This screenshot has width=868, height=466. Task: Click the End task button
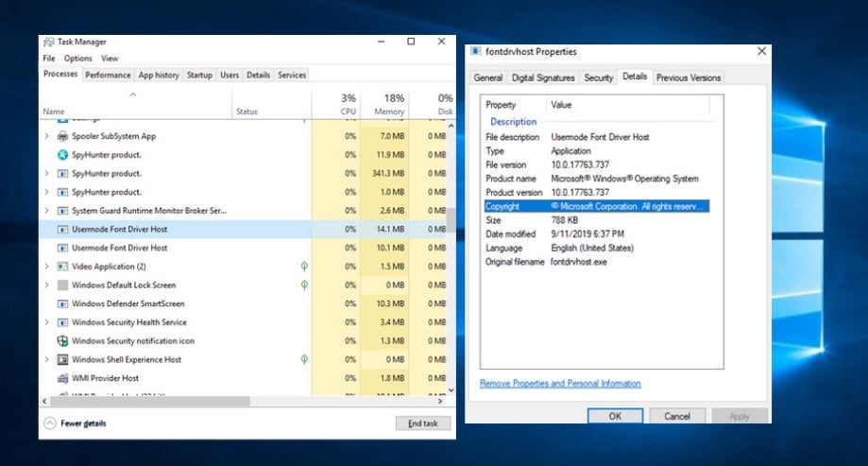[423, 423]
